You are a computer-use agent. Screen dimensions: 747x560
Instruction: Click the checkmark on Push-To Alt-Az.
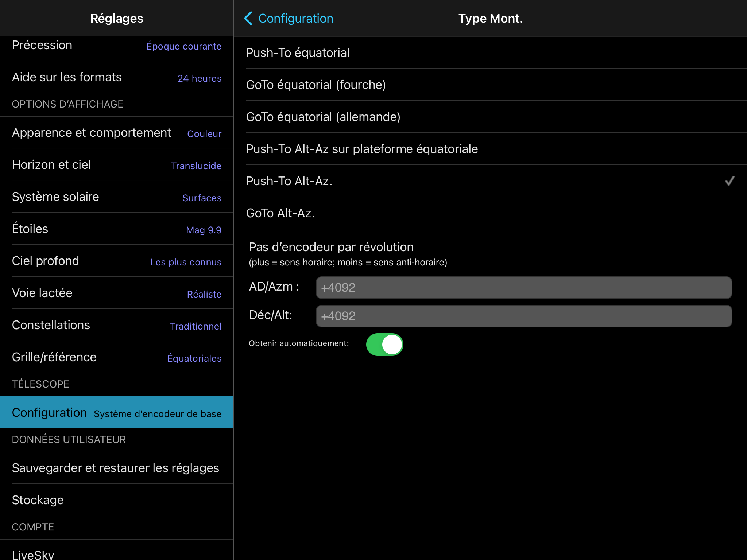tap(729, 181)
